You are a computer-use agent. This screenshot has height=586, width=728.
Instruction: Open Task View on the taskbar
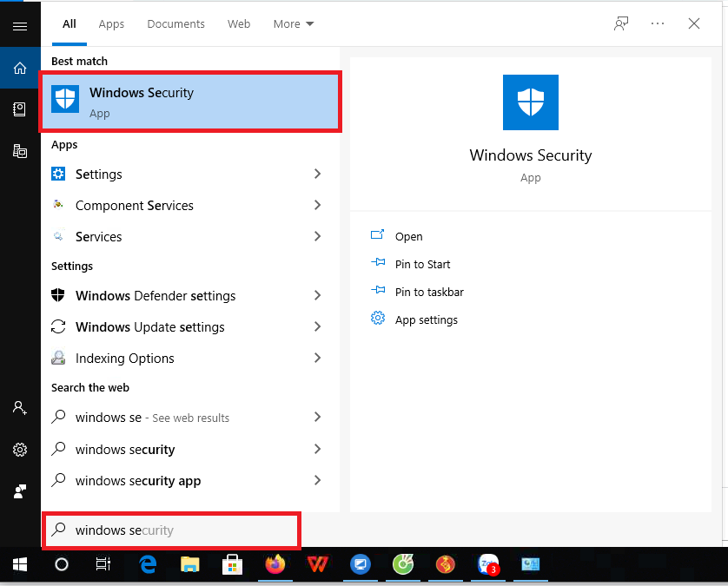click(x=103, y=564)
